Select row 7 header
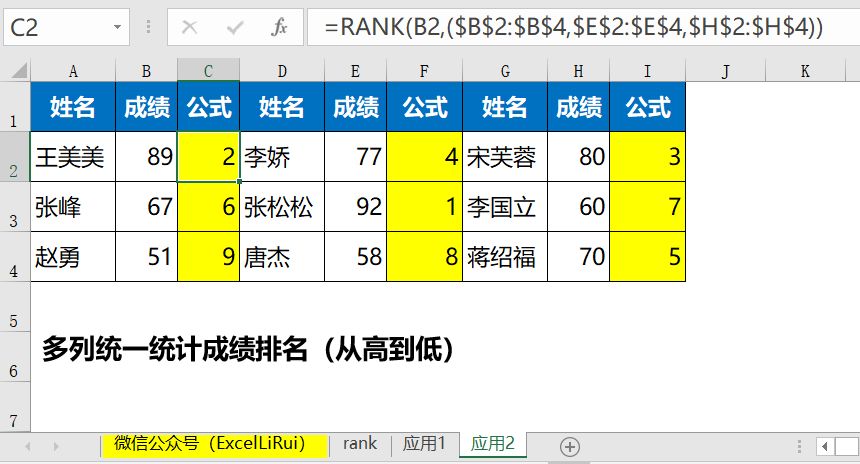The width and height of the screenshot is (860, 464). [15, 406]
